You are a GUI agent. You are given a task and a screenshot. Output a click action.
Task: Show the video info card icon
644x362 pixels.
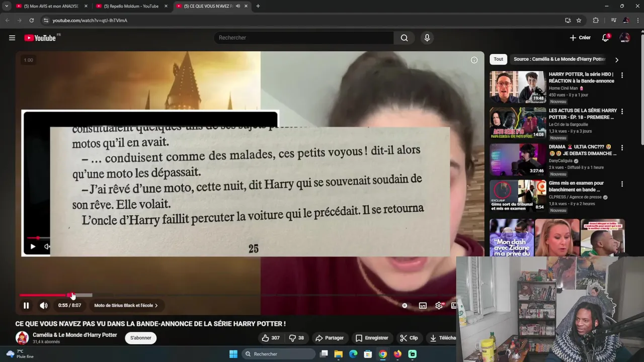coord(474,60)
